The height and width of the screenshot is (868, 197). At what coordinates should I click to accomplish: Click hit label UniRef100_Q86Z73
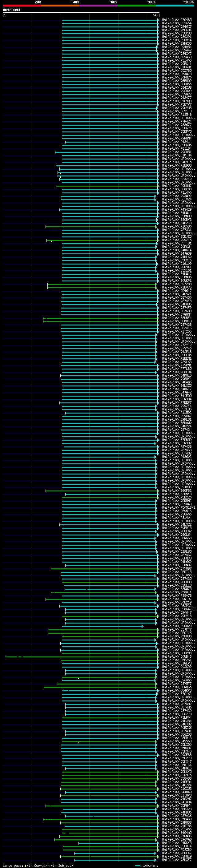pos(177,714)
